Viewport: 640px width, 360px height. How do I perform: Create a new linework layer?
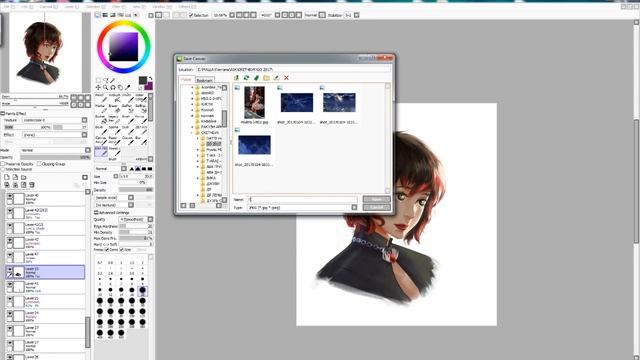15,177
